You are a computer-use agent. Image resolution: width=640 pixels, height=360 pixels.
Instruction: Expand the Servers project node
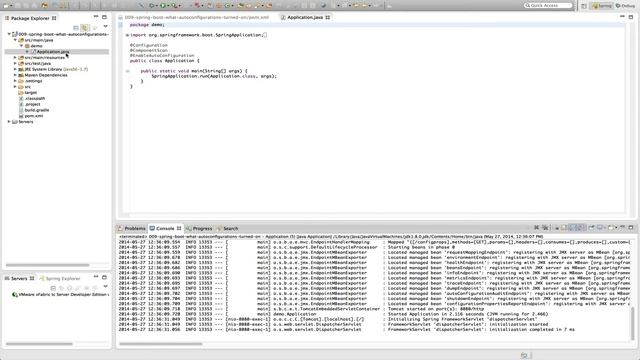click(x=9, y=122)
